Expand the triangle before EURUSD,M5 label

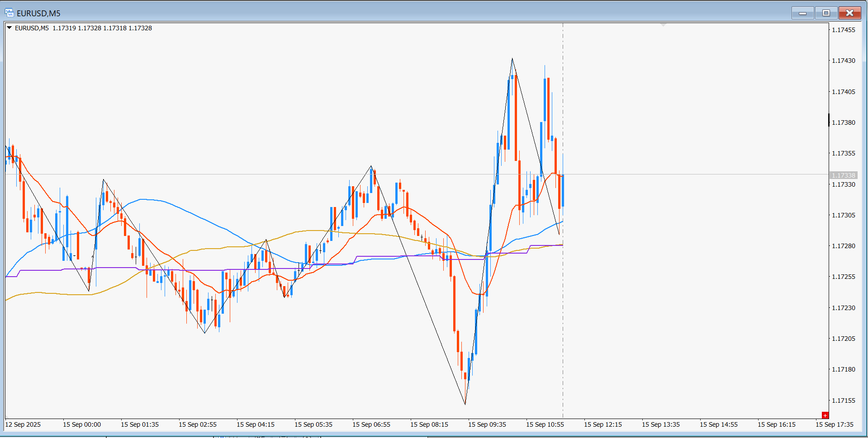point(9,28)
